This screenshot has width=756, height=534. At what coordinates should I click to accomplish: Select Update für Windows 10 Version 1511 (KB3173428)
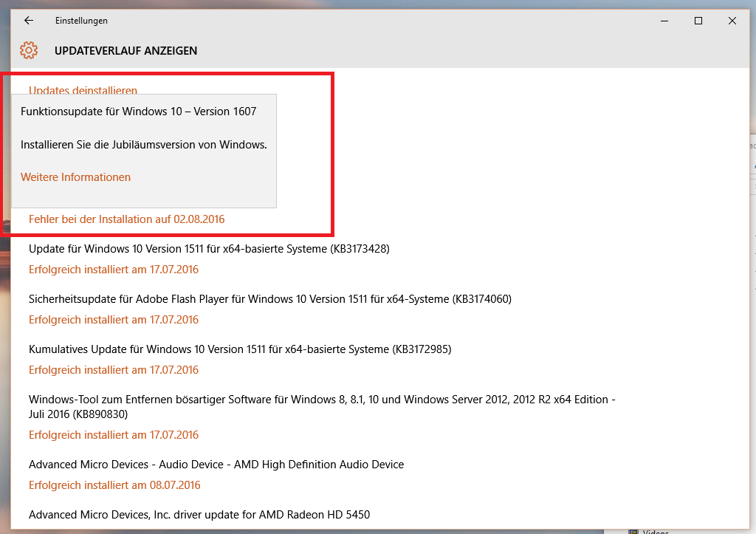coord(209,249)
